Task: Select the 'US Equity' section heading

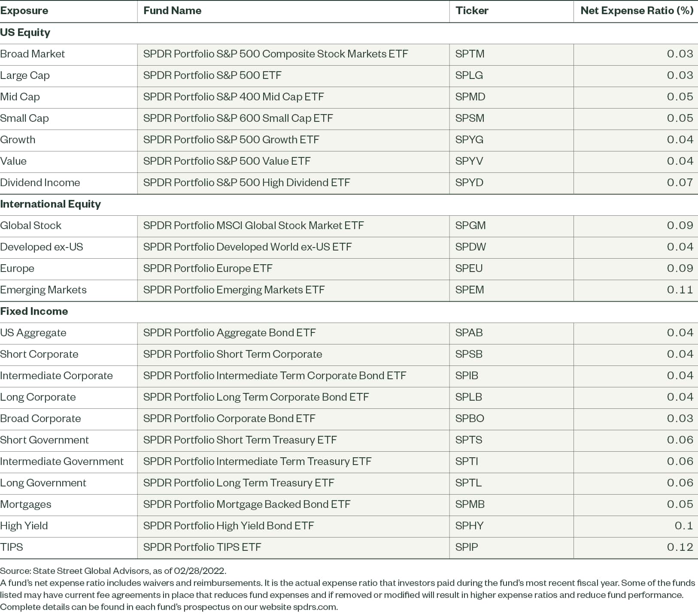Action: click(25, 33)
